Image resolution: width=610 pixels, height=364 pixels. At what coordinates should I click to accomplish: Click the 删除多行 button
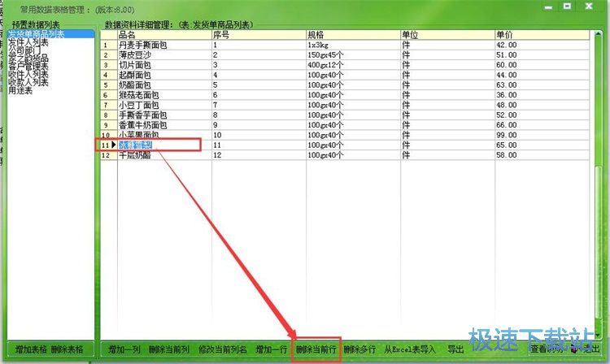click(359, 349)
